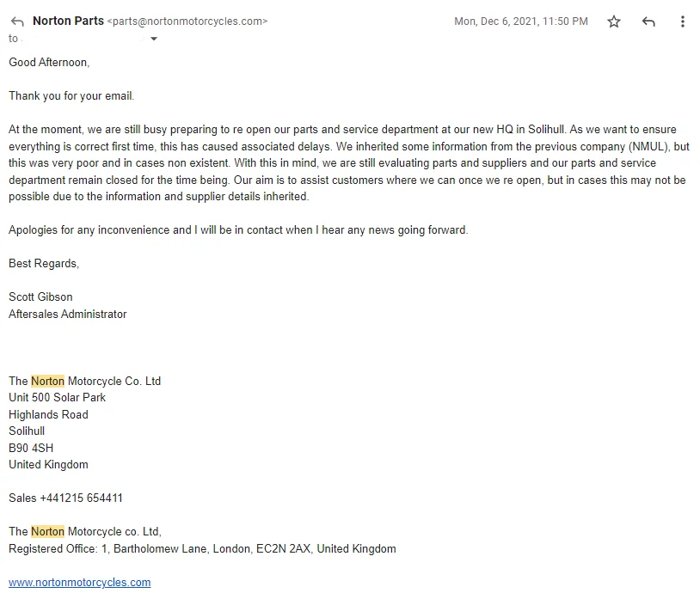This screenshot has width=700, height=593.
Task: Click highlighted Norton above Unit 500 line
Action: (x=48, y=381)
